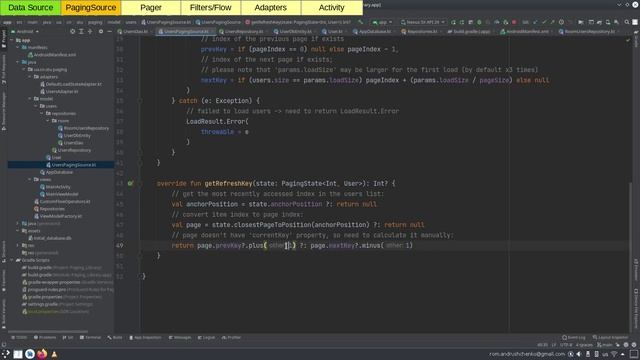Collapse the manifests folder
Image resolution: width=640 pixels, height=360 pixels.
pos(18,47)
